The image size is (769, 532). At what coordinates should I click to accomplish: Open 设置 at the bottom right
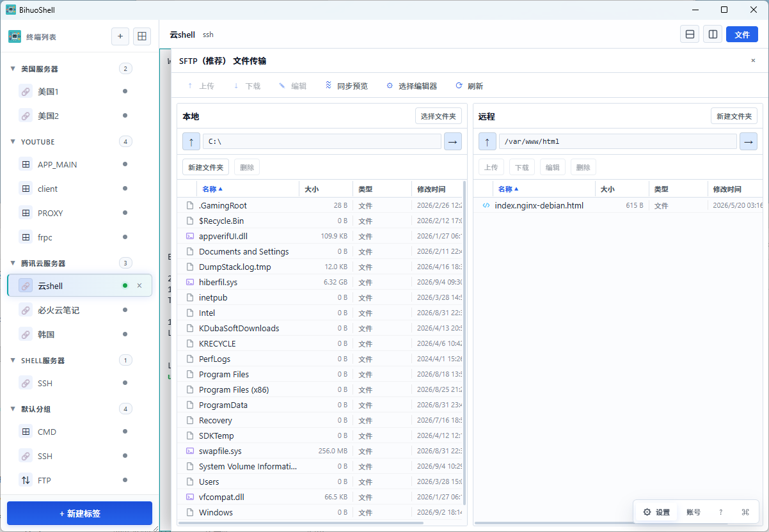click(x=656, y=512)
